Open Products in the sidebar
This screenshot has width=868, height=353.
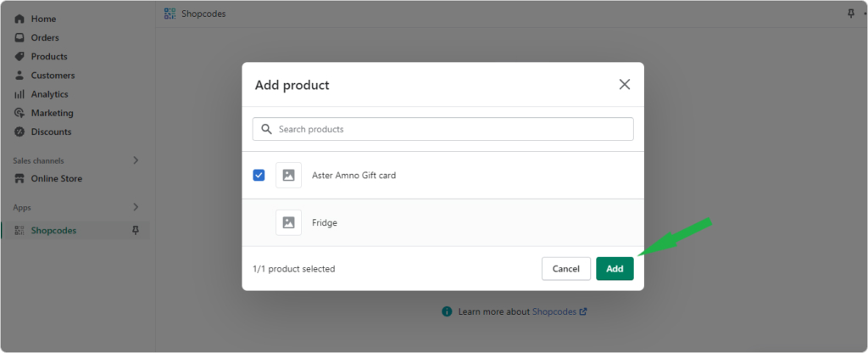pyautogui.click(x=48, y=57)
